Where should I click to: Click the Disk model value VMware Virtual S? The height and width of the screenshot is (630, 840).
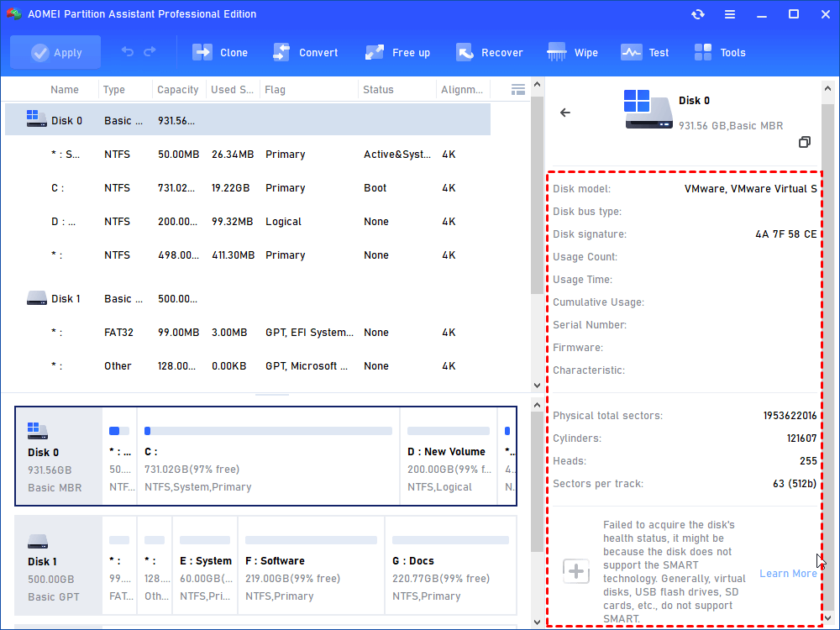750,188
